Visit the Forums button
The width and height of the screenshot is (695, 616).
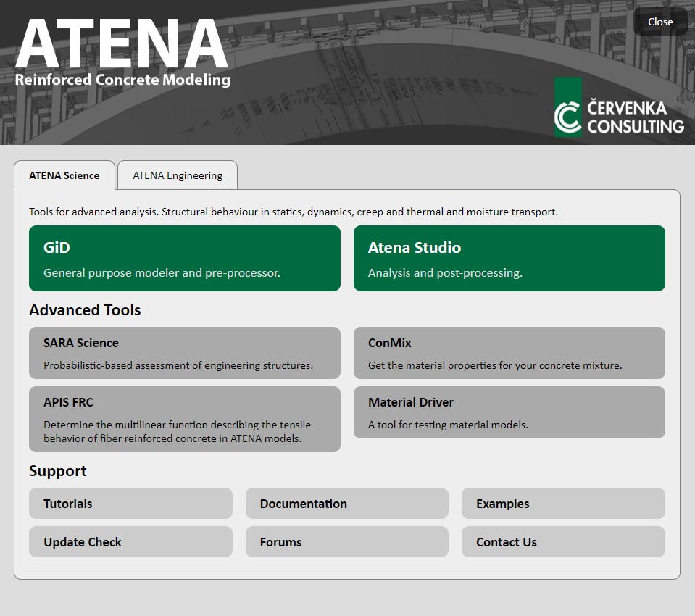click(347, 541)
